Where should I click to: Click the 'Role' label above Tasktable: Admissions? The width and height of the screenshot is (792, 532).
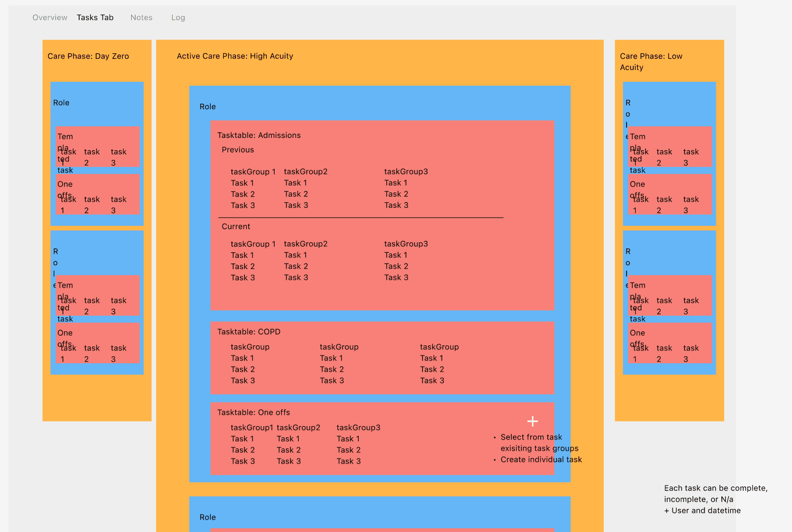(x=208, y=107)
